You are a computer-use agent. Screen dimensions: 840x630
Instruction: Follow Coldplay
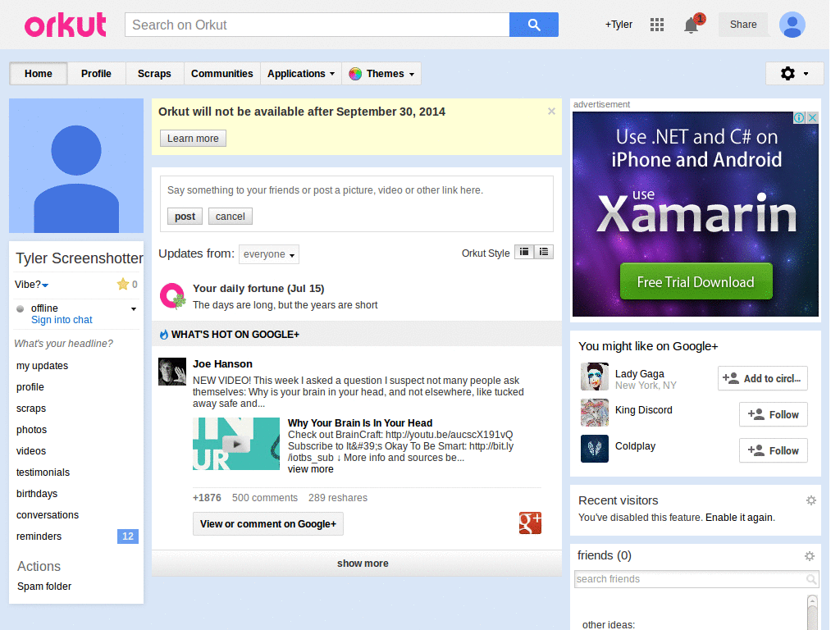pyautogui.click(x=773, y=450)
